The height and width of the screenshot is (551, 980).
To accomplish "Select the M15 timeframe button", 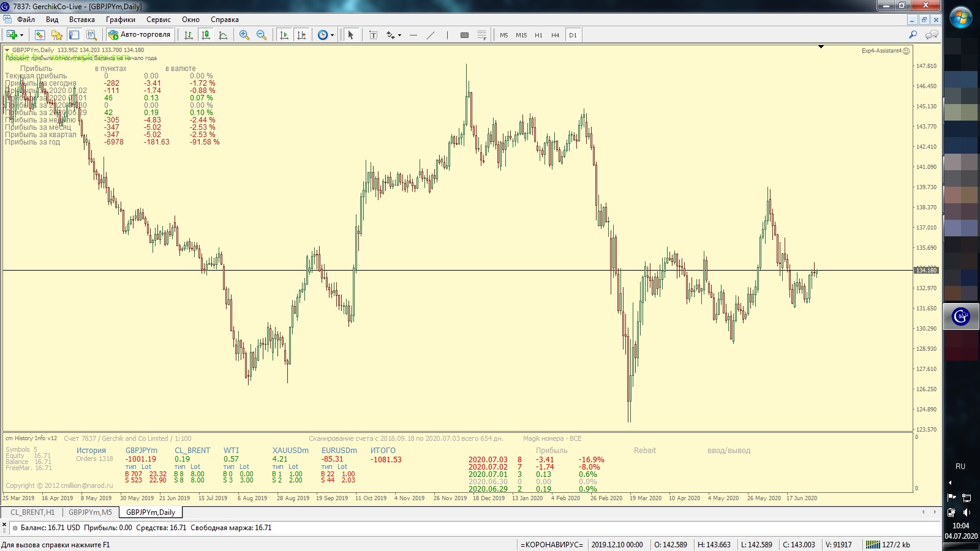I will (521, 35).
